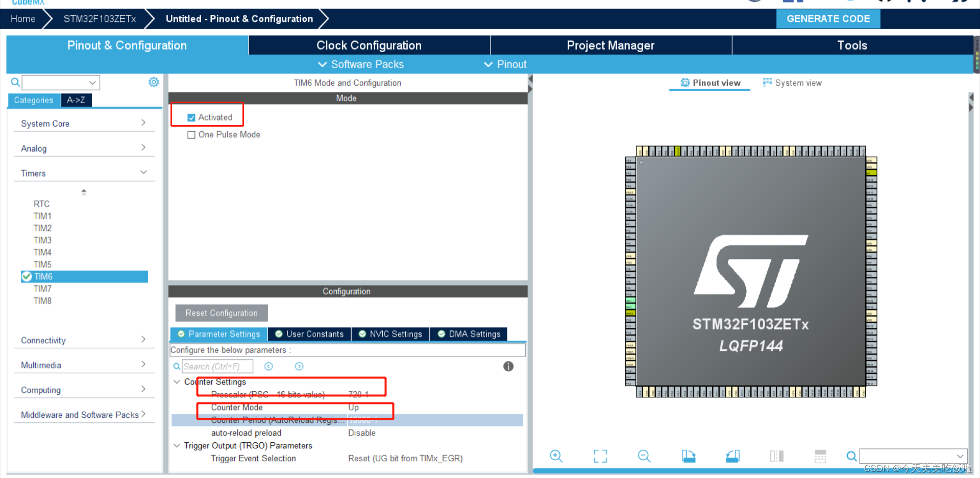The width and height of the screenshot is (980, 478).
Task: Click the horizontal split view icon
Action: tap(820, 456)
